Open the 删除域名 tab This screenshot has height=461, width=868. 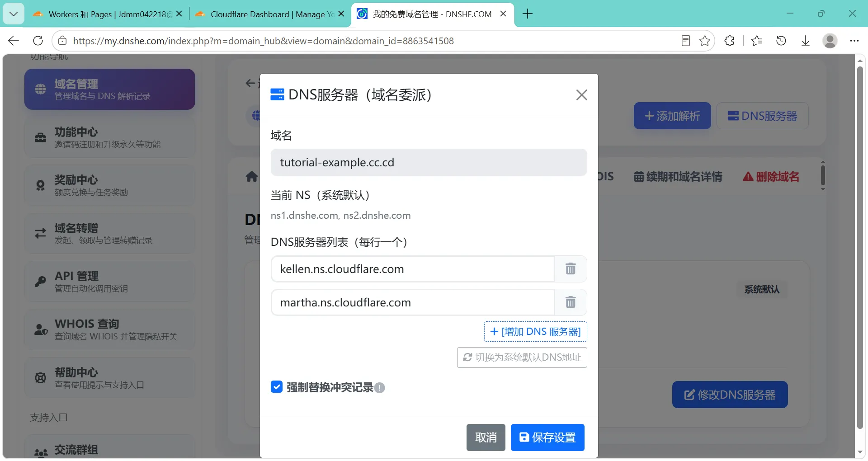(x=771, y=177)
